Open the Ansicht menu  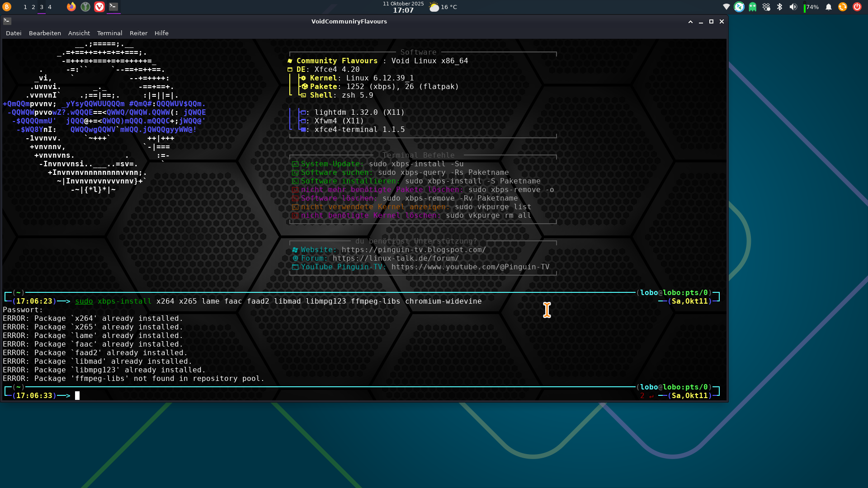[x=79, y=33]
